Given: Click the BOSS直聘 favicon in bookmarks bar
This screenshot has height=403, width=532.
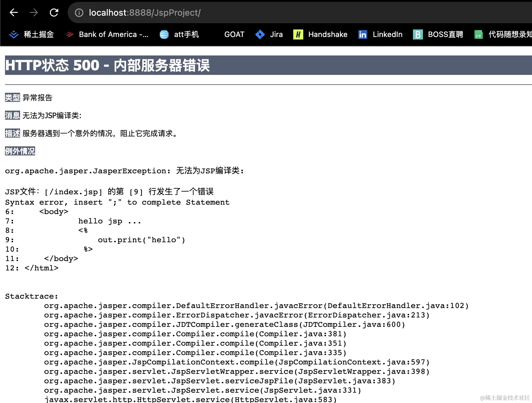Looking at the screenshot, I should (418, 34).
